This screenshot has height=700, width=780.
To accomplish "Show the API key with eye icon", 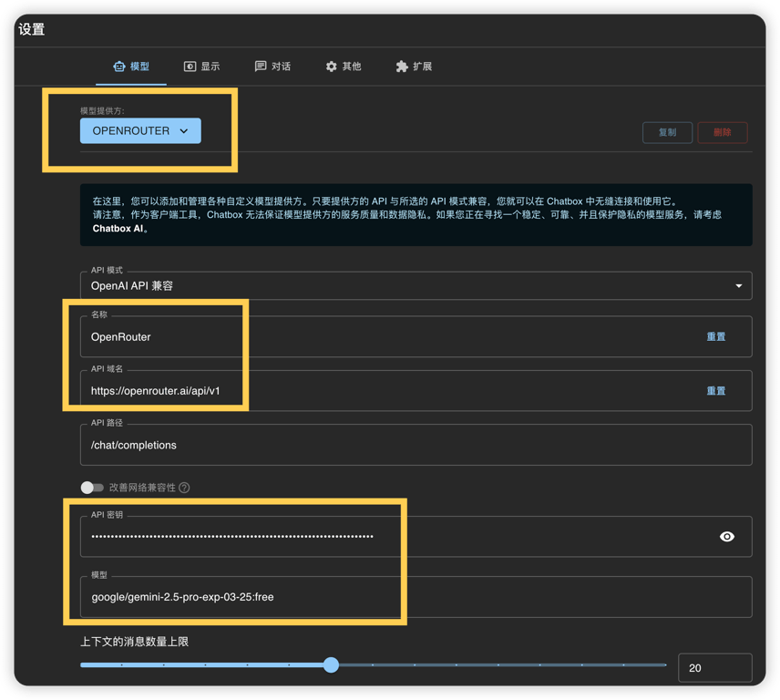I will [x=727, y=537].
